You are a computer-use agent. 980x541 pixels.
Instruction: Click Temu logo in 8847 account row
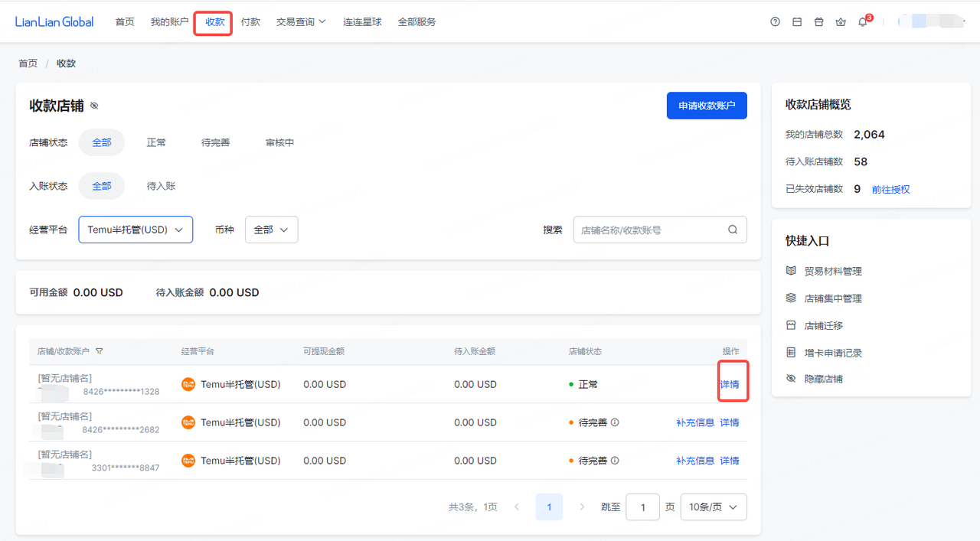(188, 461)
